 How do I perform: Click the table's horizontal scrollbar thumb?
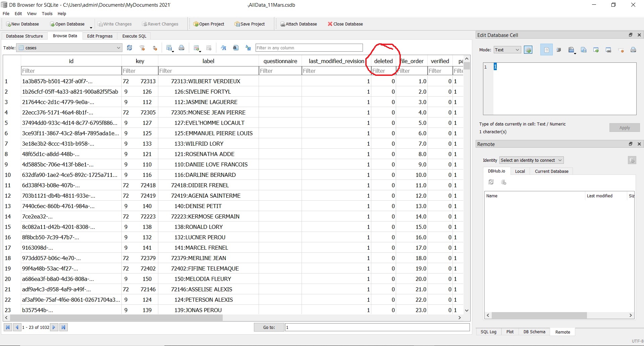(x=116, y=317)
